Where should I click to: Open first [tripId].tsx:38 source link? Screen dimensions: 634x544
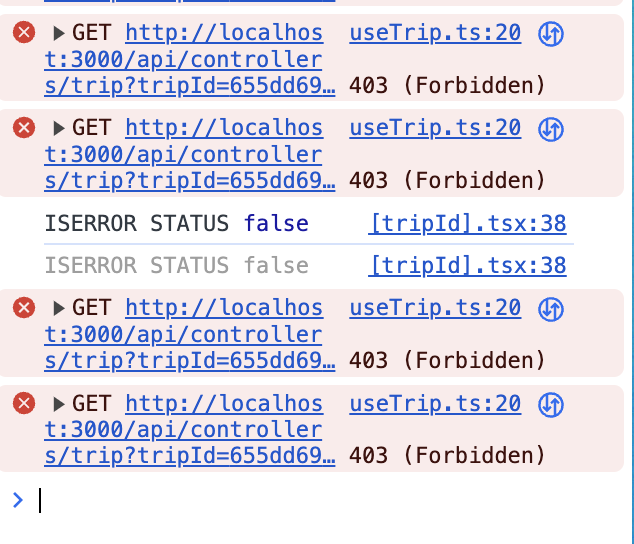467,224
